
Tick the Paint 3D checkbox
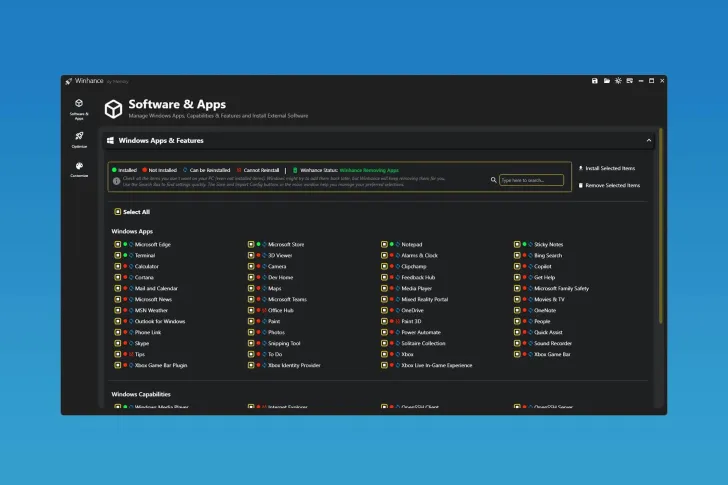384,321
